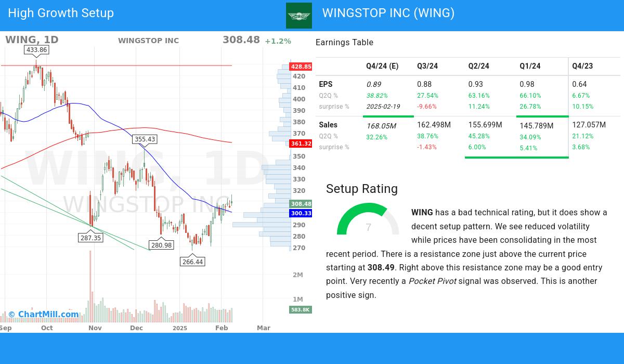Click the Earnings Table heading
624x364 pixels.
(x=344, y=43)
